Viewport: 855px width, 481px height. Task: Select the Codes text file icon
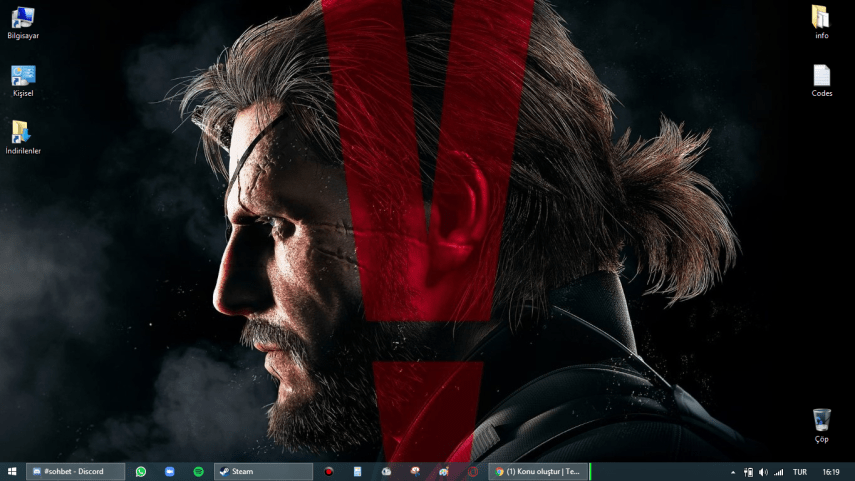coord(821,81)
